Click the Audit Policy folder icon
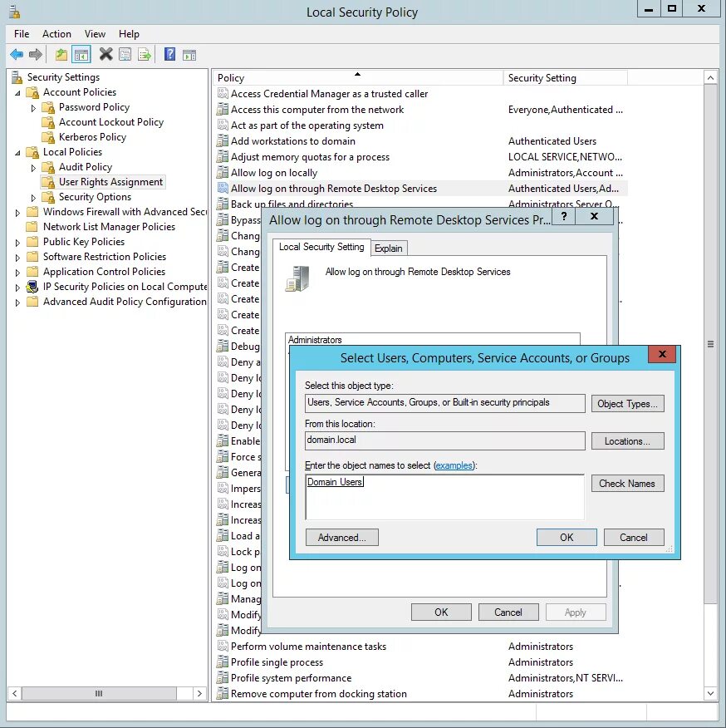Screen dimensions: 726x728 pos(48,167)
